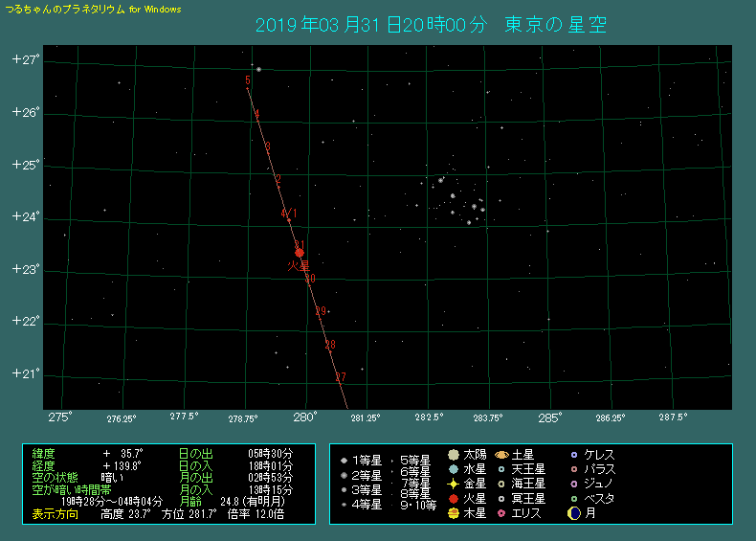Select the Ceres (ケレス) legend icon
756x541 pixels.
click(573, 455)
